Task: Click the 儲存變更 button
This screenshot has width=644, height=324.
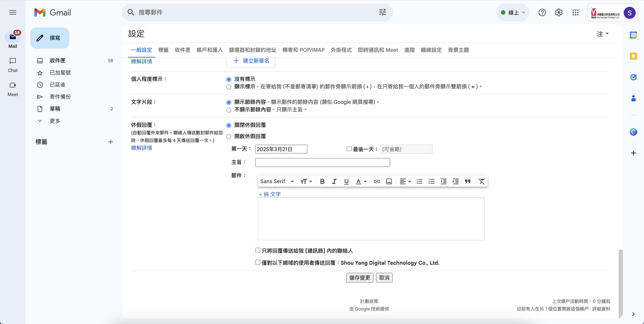Action: coord(359,278)
